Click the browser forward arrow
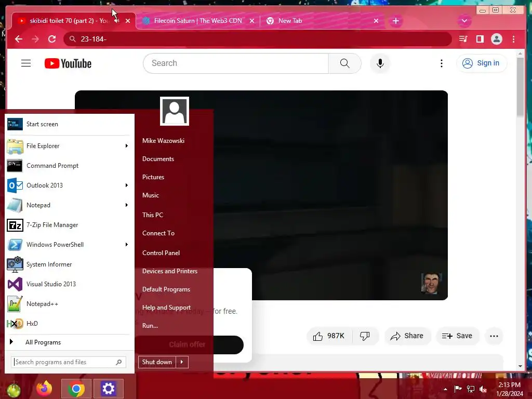 pos(35,39)
